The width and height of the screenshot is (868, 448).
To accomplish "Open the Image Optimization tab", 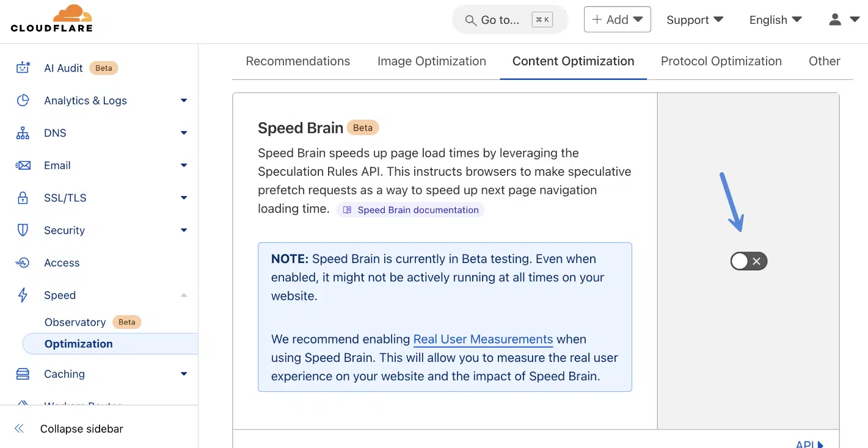I will (432, 61).
